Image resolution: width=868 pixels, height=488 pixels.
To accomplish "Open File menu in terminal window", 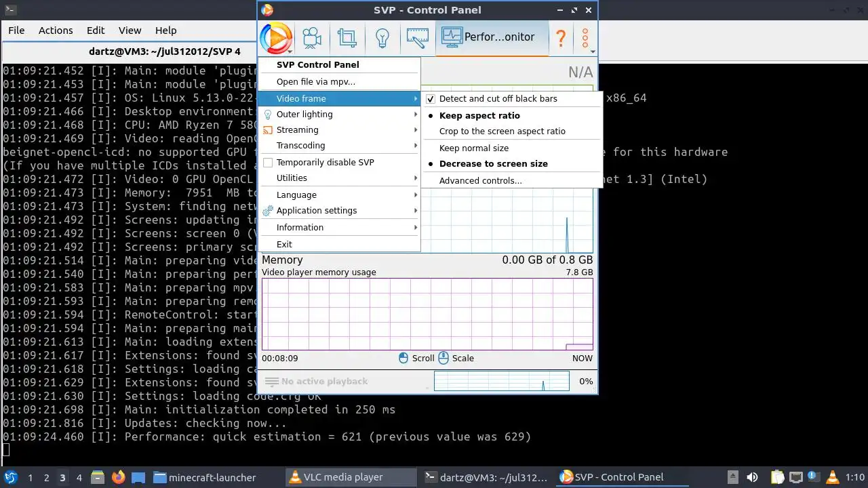I will 16,30.
